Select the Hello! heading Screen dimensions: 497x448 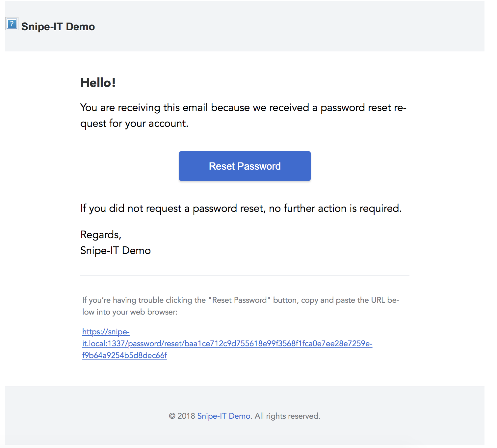(98, 82)
